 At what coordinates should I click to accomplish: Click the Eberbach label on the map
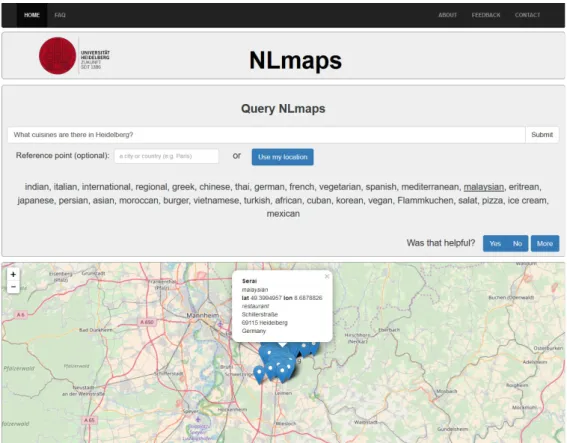389,330
